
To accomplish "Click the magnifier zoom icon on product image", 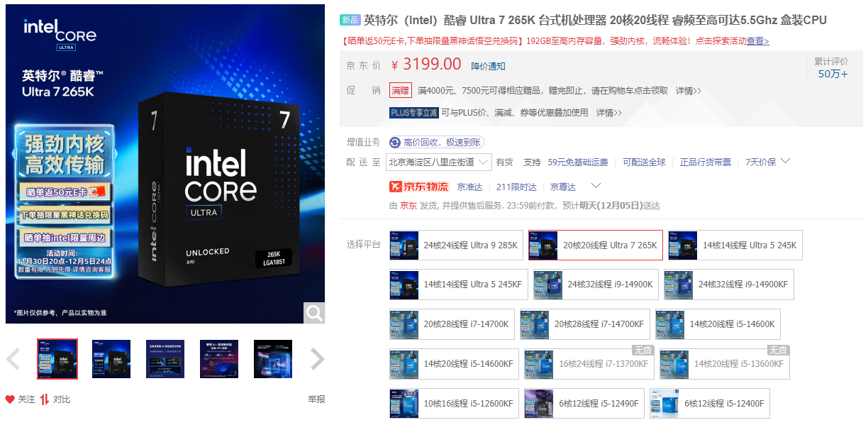I will pos(314,312).
